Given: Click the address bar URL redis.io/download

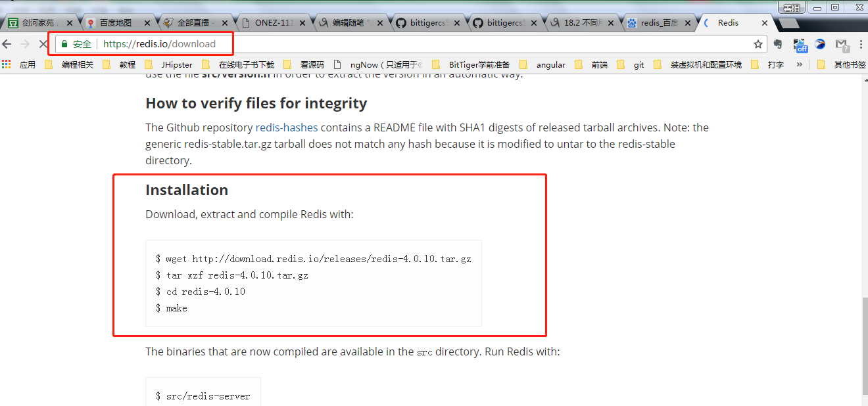Looking at the screenshot, I should pos(160,44).
